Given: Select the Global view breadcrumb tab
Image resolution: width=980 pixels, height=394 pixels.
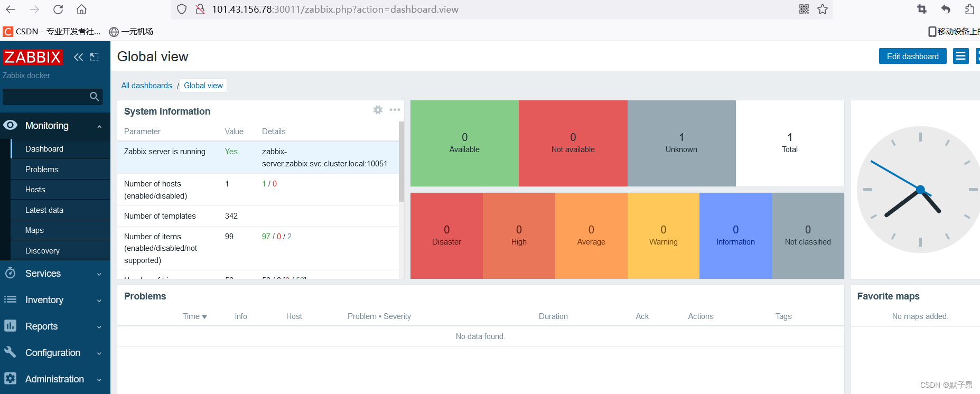Looking at the screenshot, I should click(203, 86).
